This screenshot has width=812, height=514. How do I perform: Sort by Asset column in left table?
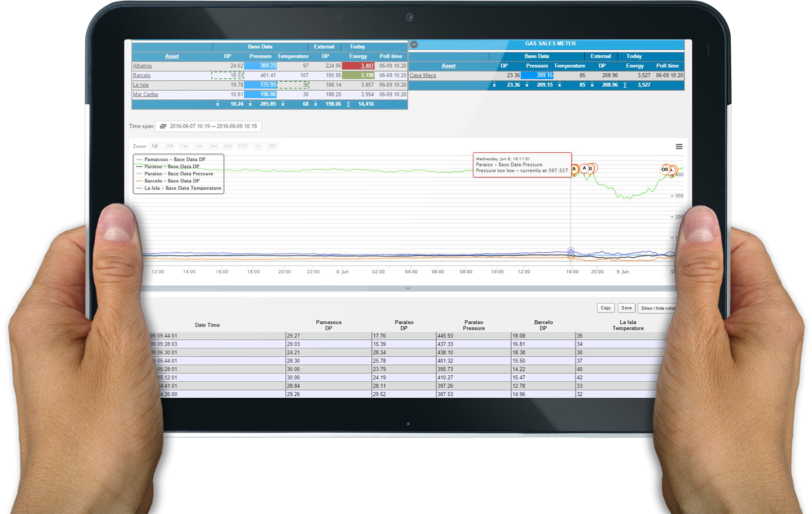(x=172, y=57)
